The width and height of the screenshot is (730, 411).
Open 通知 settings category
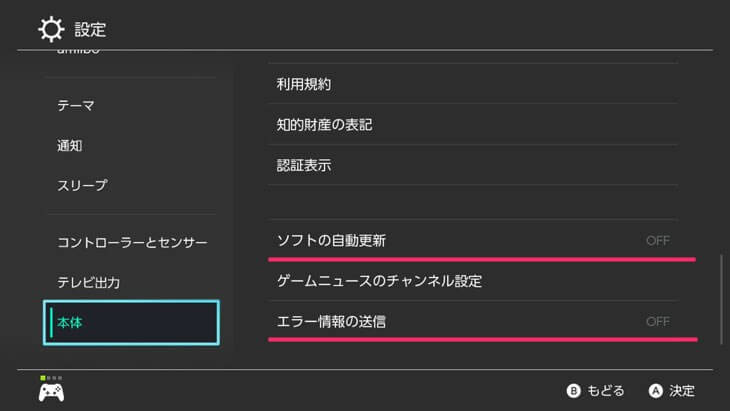pos(70,145)
